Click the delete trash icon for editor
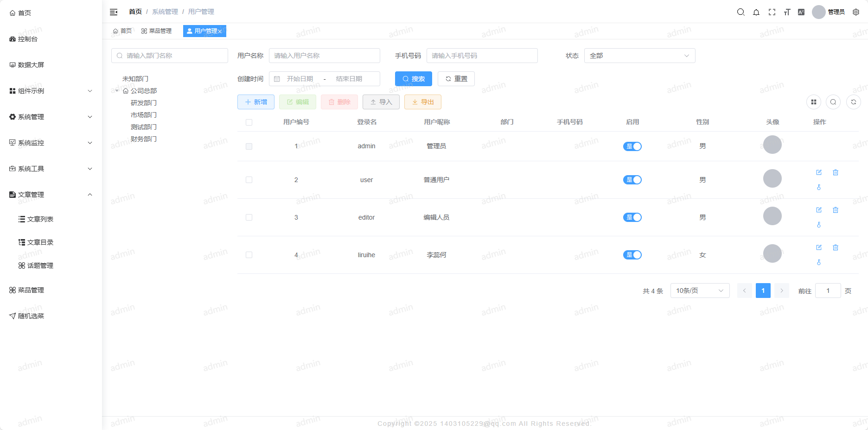The height and width of the screenshot is (430, 868). click(x=836, y=210)
